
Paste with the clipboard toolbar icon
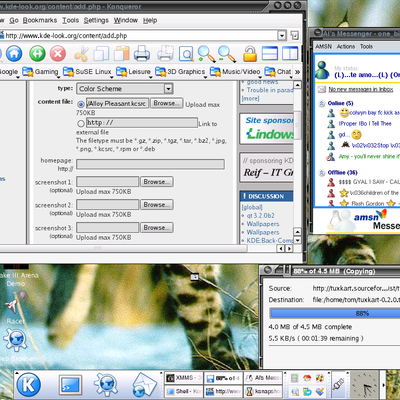point(122,53)
